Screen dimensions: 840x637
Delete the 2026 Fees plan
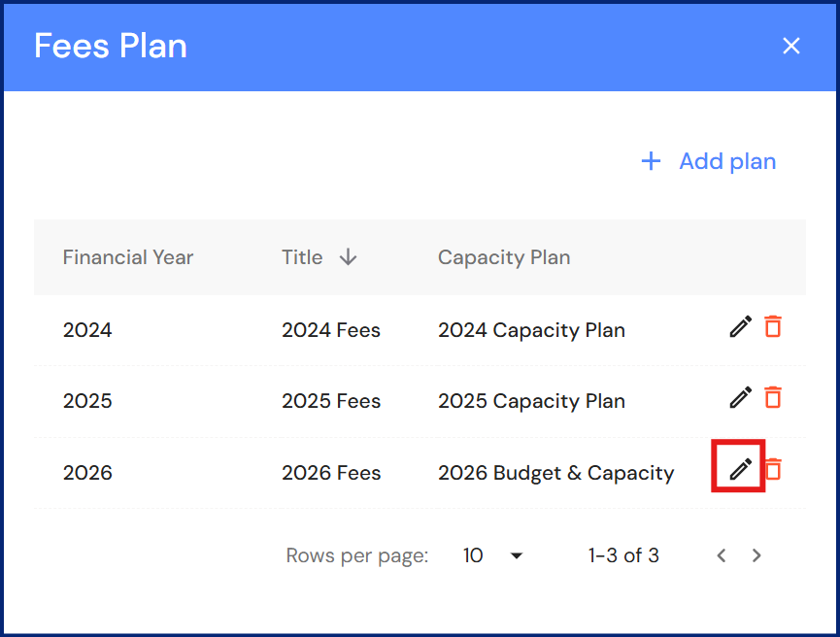tap(773, 470)
